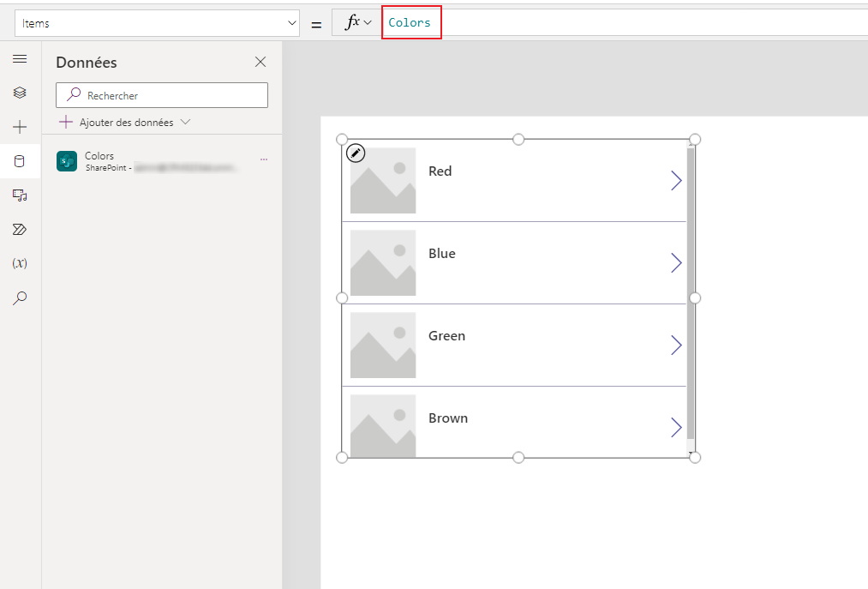This screenshot has height=589, width=868.
Task: Click the gallery edit pencil icon
Action: 356,153
